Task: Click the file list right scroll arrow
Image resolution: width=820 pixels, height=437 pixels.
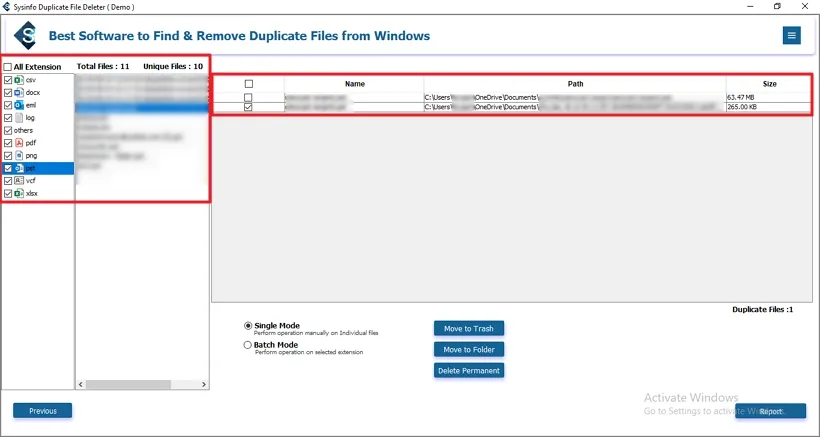Action: tap(204, 385)
